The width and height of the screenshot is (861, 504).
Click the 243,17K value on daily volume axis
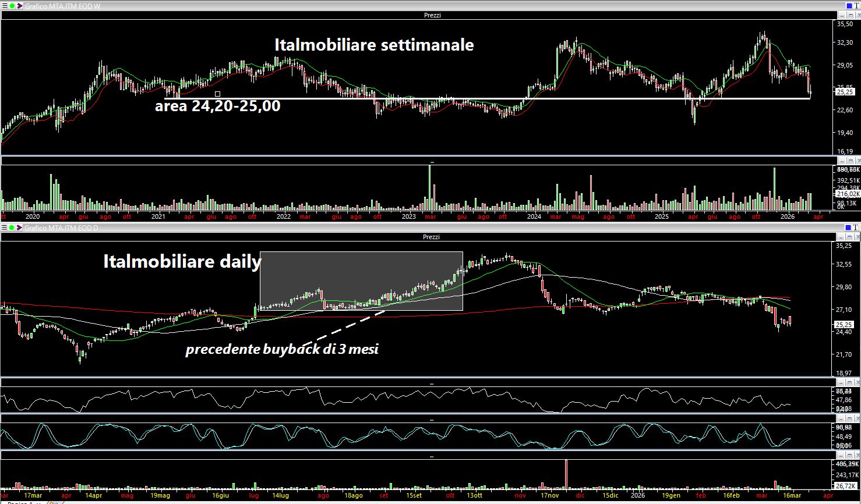tap(846, 475)
